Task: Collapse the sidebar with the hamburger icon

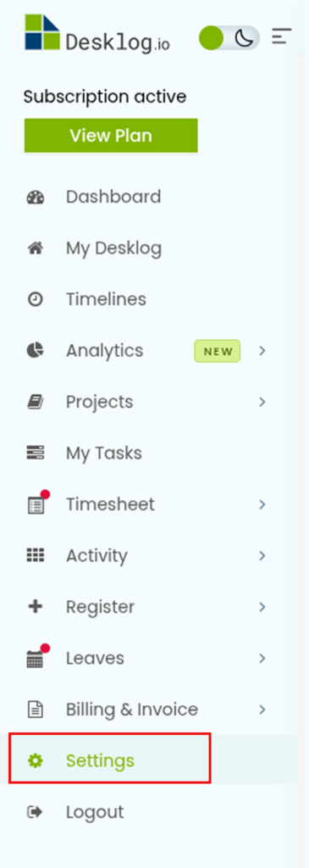Action: tap(281, 36)
